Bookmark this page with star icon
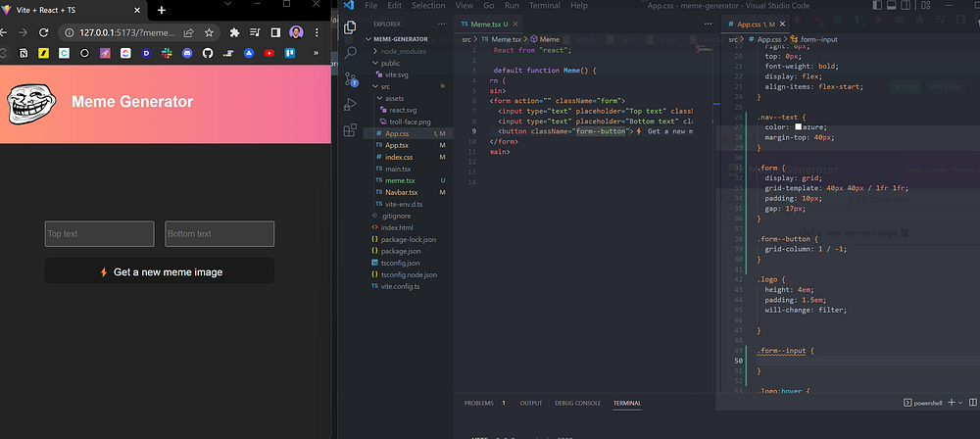980x439 pixels. point(209,31)
